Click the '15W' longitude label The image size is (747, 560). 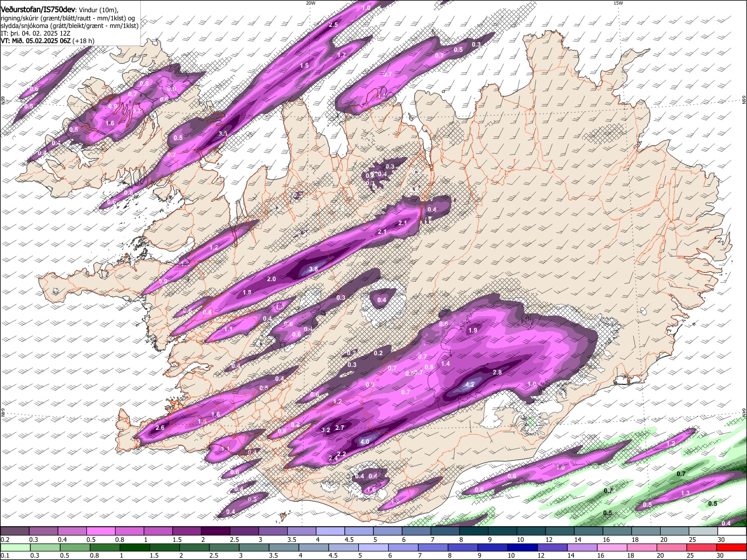click(x=618, y=2)
